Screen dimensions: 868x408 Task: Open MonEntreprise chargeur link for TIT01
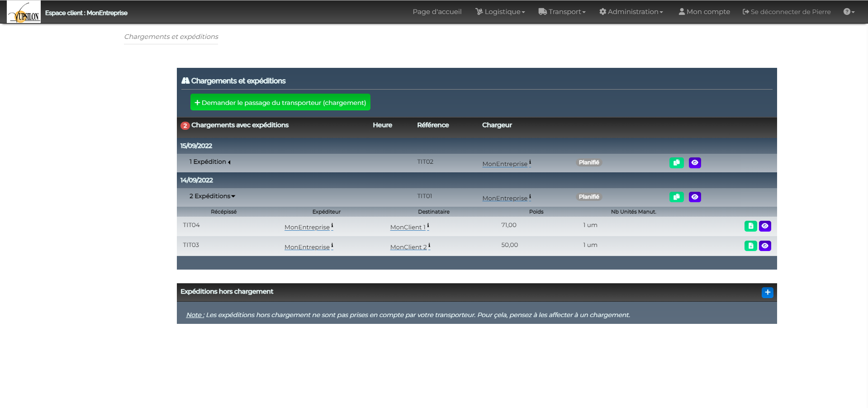coord(505,198)
